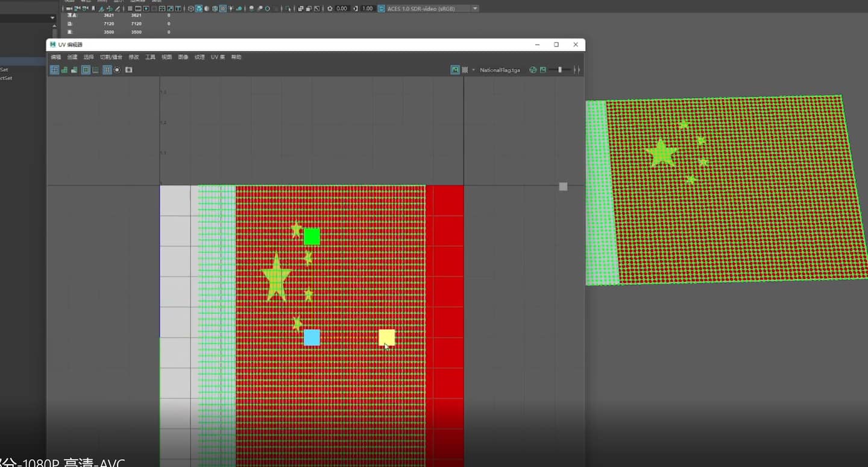Take UV snapshot with camera icon
This screenshot has height=467, width=868.
tap(128, 70)
